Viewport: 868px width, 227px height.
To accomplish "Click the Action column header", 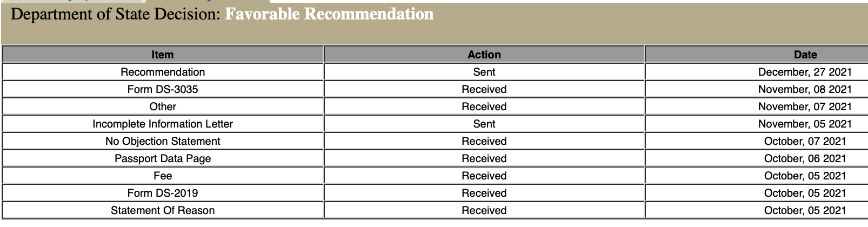I will pos(484,55).
